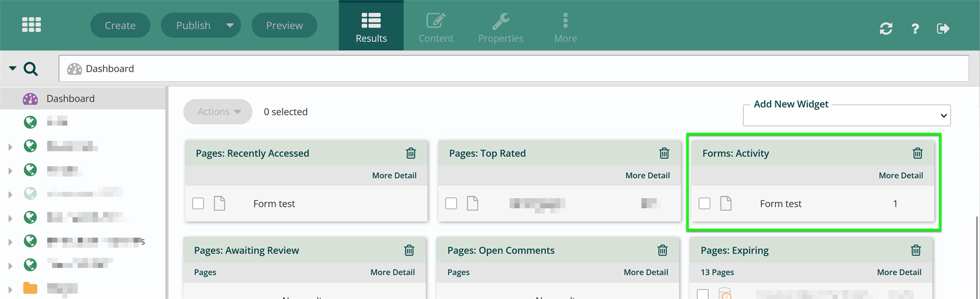Viewport: 980px width, 299px height.
Task: Select Dashboard in the site tree
Action: pos(82,99)
